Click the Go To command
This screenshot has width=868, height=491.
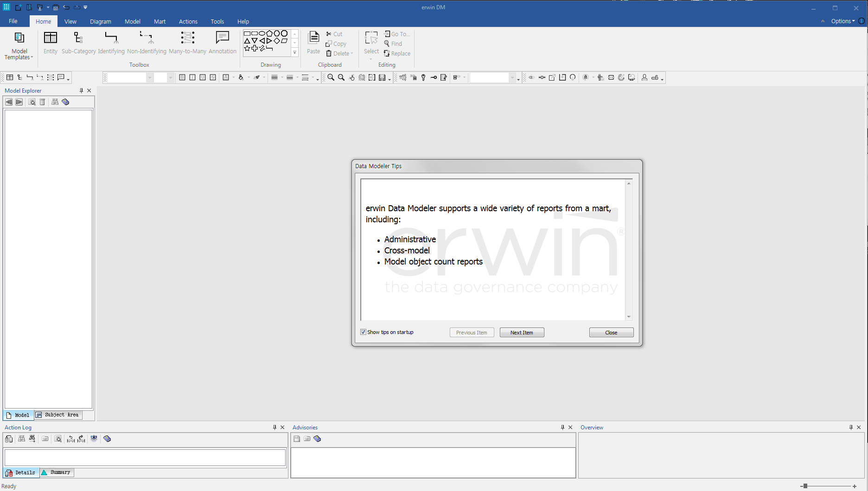click(397, 34)
